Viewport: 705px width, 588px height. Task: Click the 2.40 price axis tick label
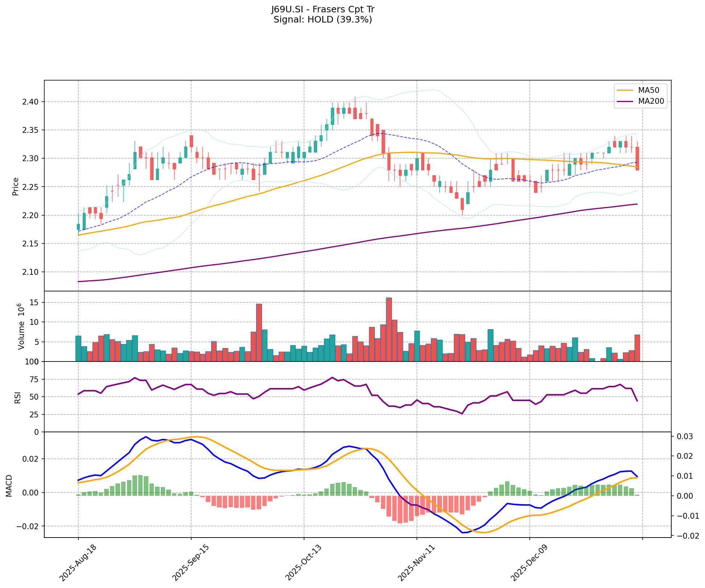tap(31, 102)
